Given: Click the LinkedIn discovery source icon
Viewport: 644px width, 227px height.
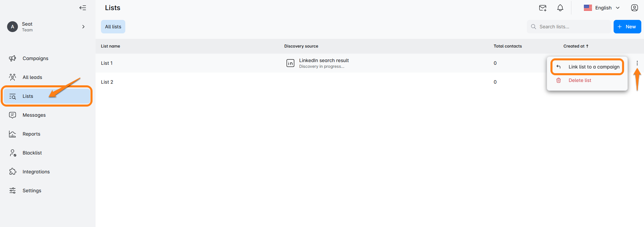Looking at the screenshot, I should (290, 63).
